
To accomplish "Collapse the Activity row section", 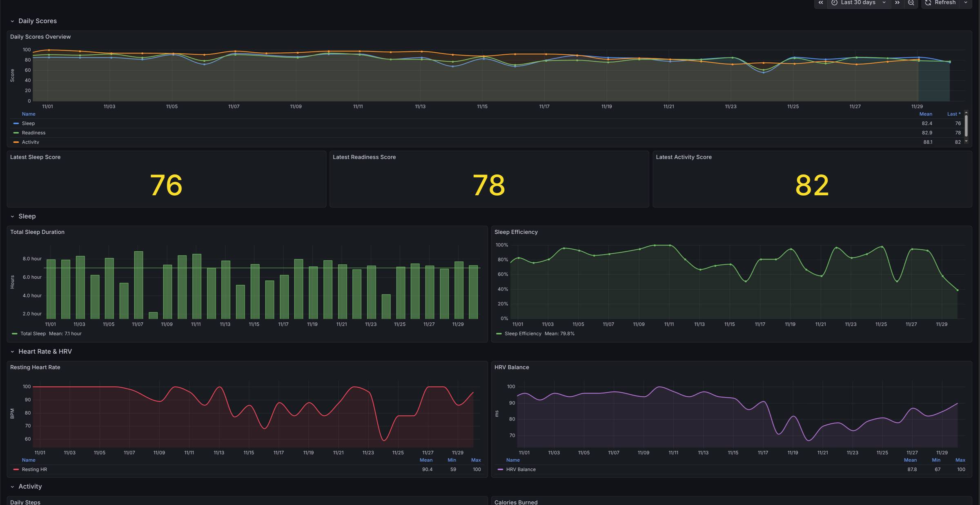I will tap(30, 487).
